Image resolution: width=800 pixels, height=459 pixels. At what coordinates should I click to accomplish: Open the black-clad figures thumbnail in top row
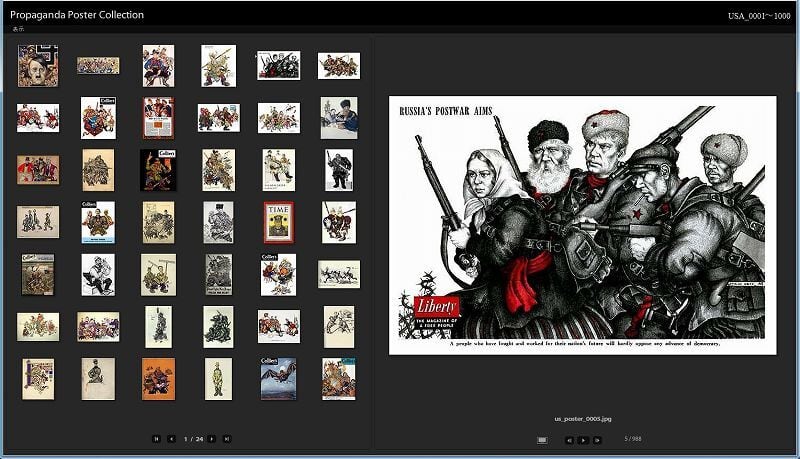point(279,65)
